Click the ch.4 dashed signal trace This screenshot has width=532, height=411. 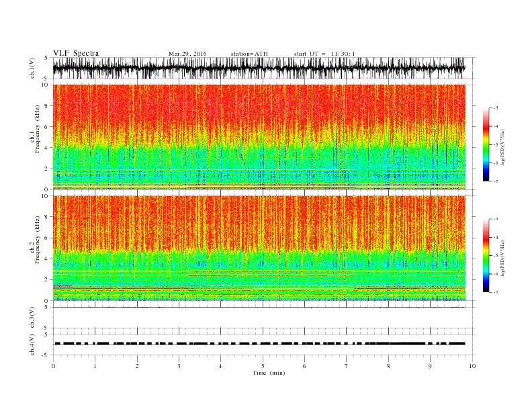pyautogui.click(x=259, y=344)
